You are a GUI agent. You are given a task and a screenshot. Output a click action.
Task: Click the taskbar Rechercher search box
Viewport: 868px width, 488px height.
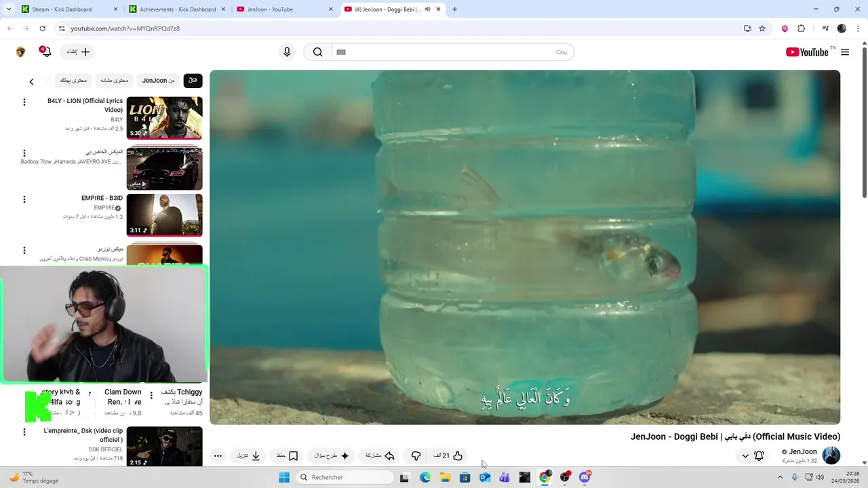[345, 477]
